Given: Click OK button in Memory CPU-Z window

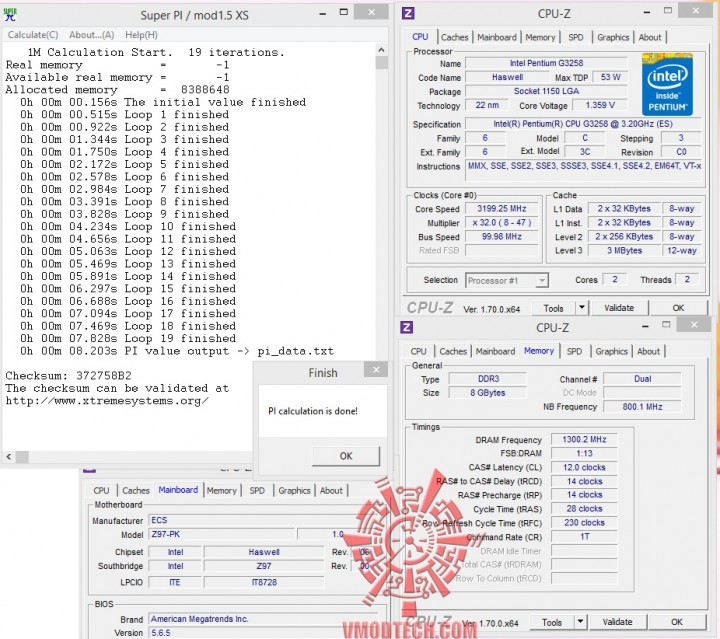Looking at the screenshot, I should 677,622.
